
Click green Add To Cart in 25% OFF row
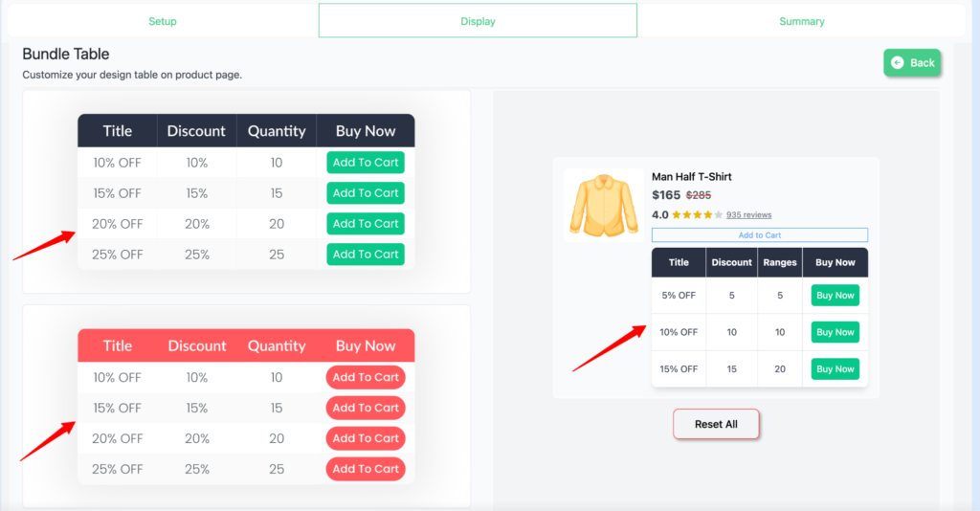coord(366,255)
